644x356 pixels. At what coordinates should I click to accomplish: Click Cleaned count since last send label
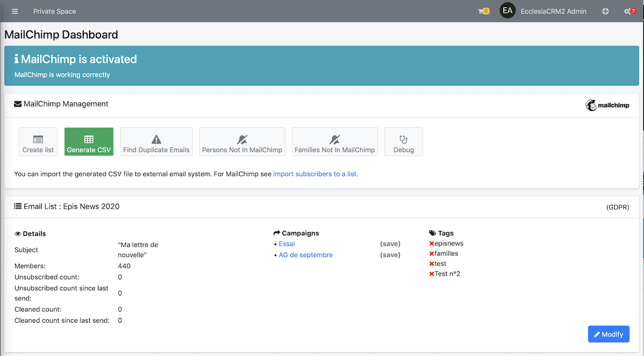[62, 321]
